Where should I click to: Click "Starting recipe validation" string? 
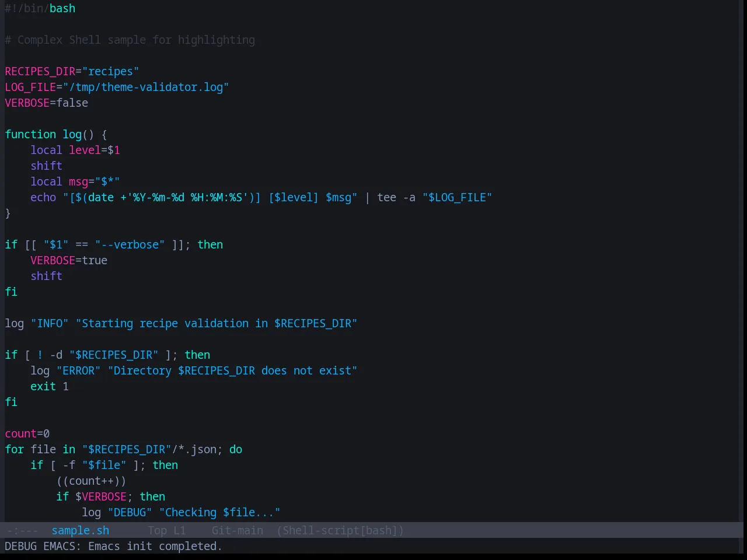[217, 323]
